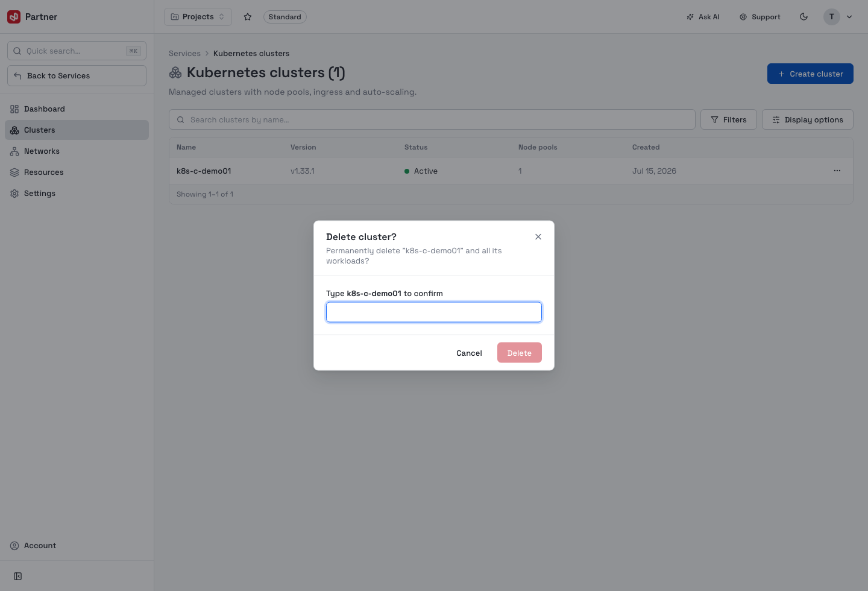The image size is (868, 591).
Task: Open the T user avatar menu
Action: pos(832,17)
